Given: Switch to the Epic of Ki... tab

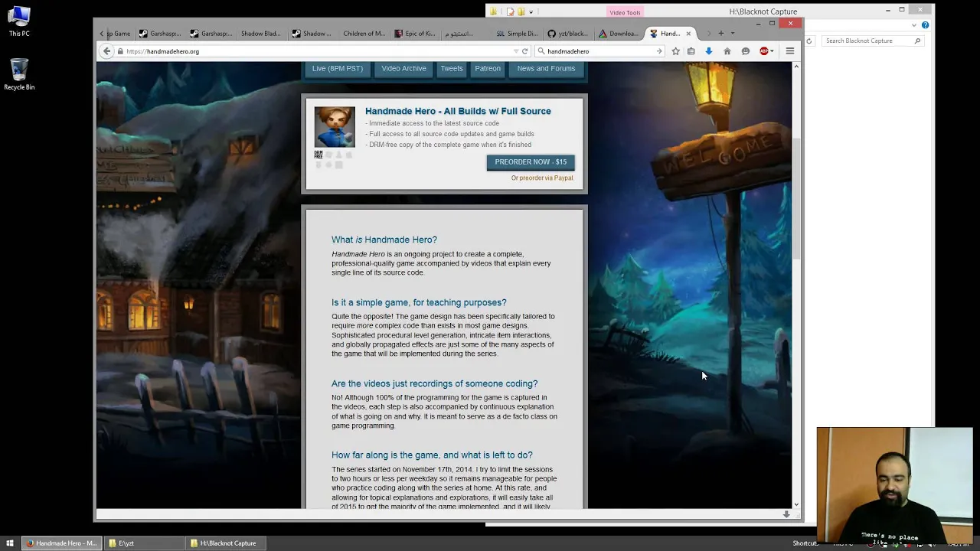Looking at the screenshot, I should 415,34.
